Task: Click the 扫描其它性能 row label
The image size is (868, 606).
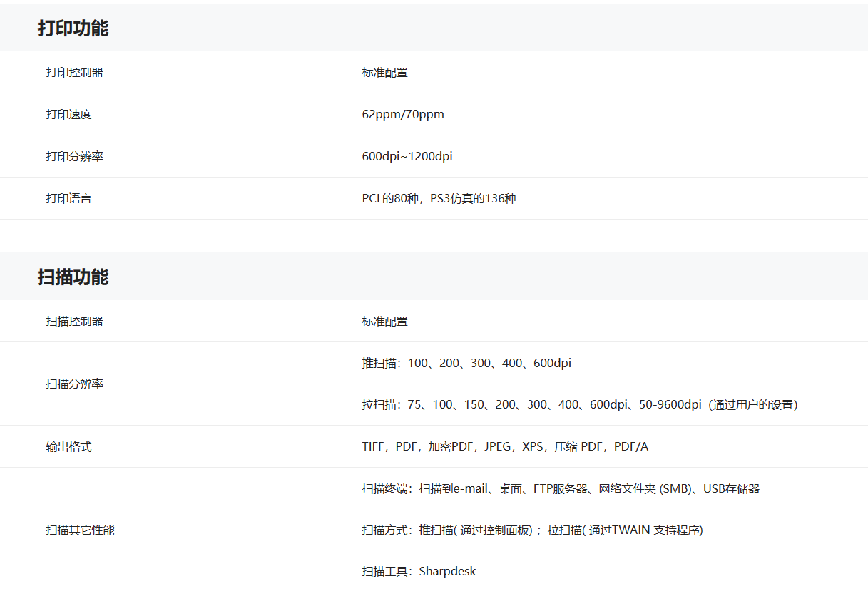Action: [x=80, y=530]
